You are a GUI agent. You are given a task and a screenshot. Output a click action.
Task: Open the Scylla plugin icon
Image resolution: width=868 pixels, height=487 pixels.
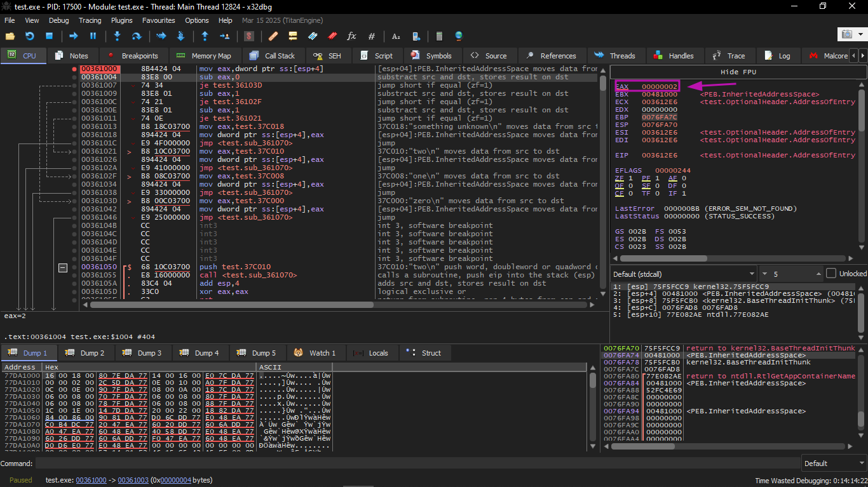pos(249,36)
